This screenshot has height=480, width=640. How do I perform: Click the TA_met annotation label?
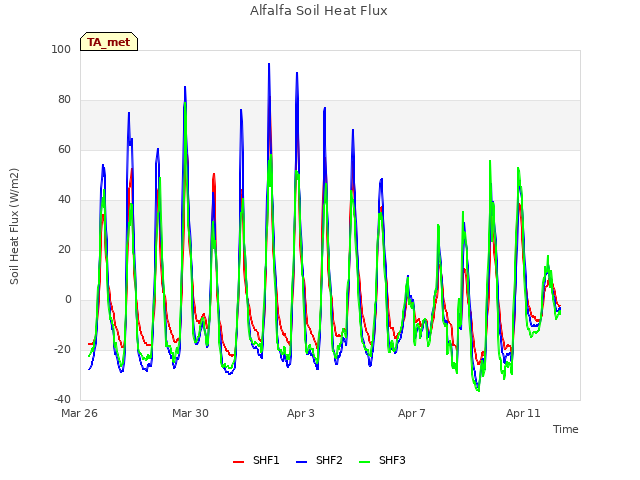pyautogui.click(x=109, y=42)
